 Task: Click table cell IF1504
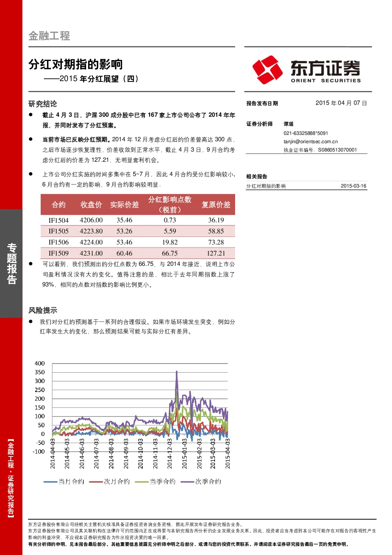[58, 220]
